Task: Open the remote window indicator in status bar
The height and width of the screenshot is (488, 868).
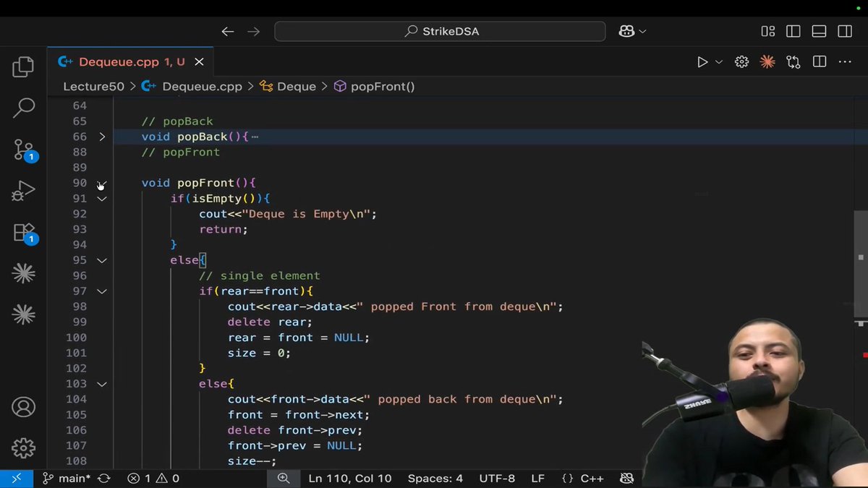Action: 16,479
